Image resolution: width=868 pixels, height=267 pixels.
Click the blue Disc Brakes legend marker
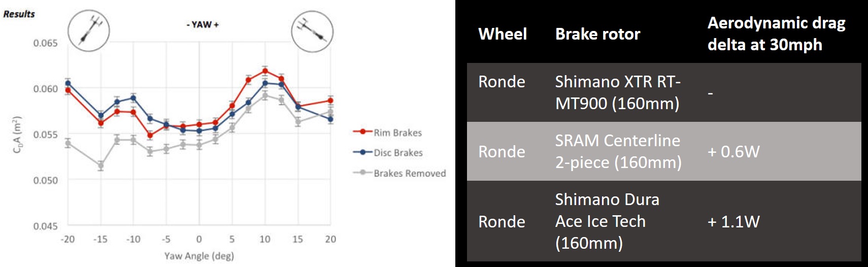[x=362, y=152]
